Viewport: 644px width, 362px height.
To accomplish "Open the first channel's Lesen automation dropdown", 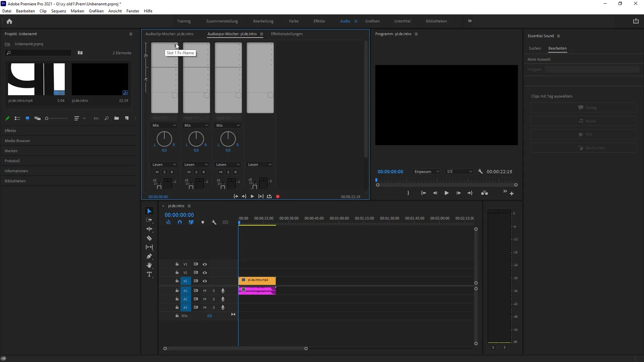I will pyautogui.click(x=164, y=165).
